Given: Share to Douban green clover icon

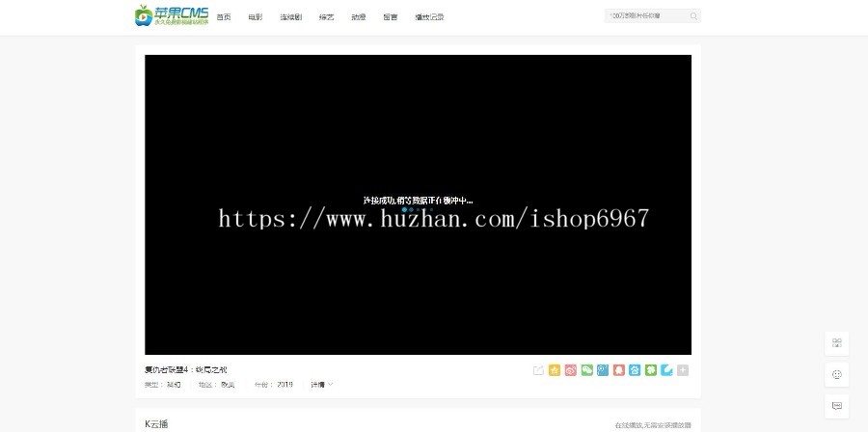Looking at the screenshot, I should (x=650, y=370).
